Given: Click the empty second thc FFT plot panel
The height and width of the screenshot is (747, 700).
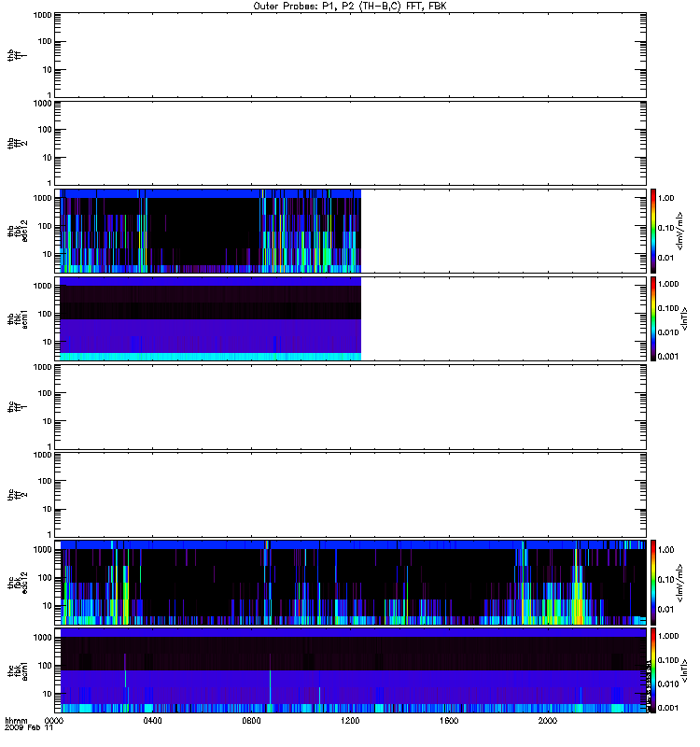Looking at the screenshot, I should point(351,495).
